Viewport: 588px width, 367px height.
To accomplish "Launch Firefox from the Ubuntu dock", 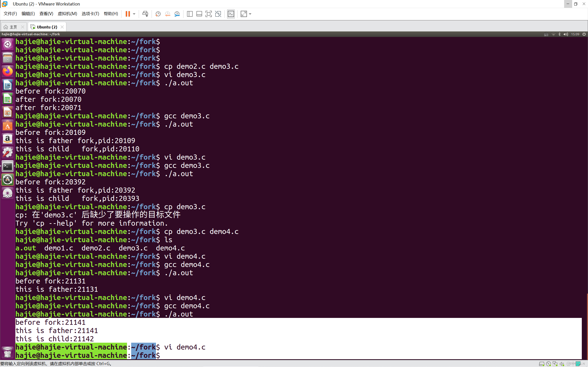I will point(8,71).
